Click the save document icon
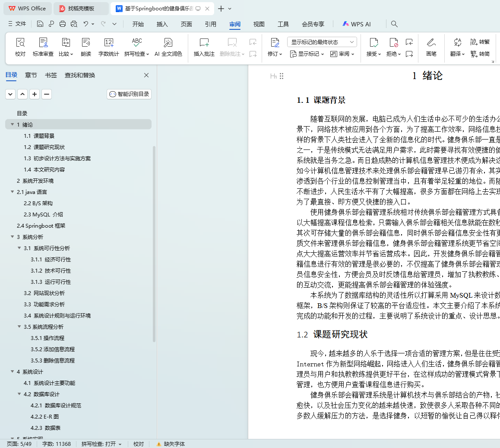Image resolution: width=500 pixels, height=448 pixels. pyautogui.click(x=40, y=24)
